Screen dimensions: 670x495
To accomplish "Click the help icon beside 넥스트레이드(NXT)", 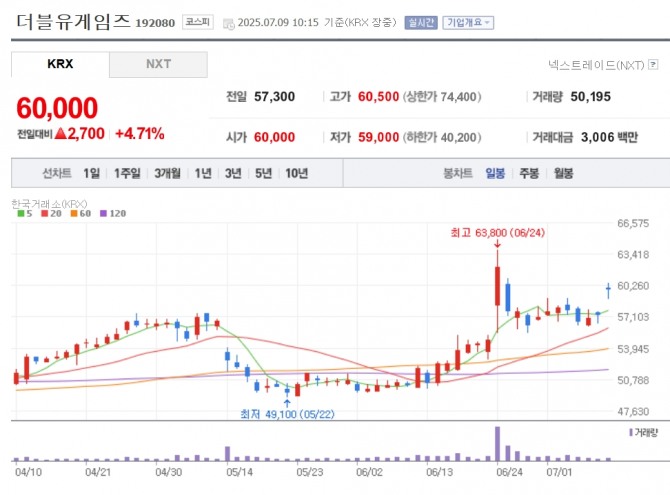I will 654,65.
